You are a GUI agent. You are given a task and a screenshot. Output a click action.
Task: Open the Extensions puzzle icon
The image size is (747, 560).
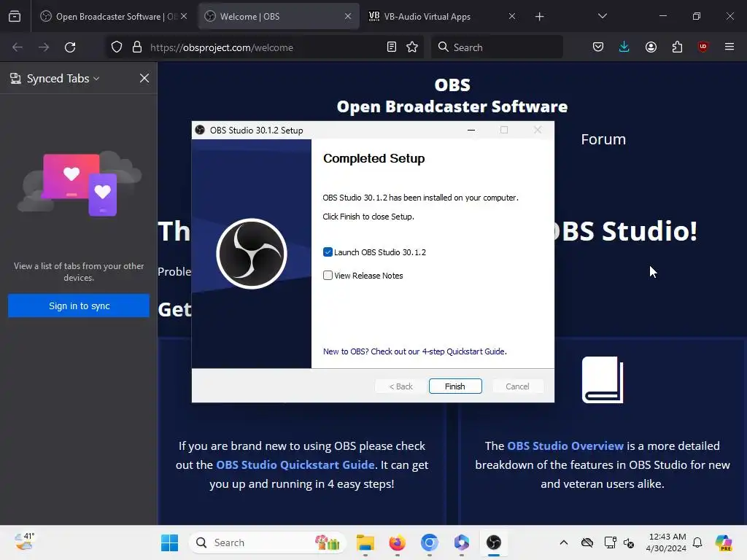pos(677,47)
